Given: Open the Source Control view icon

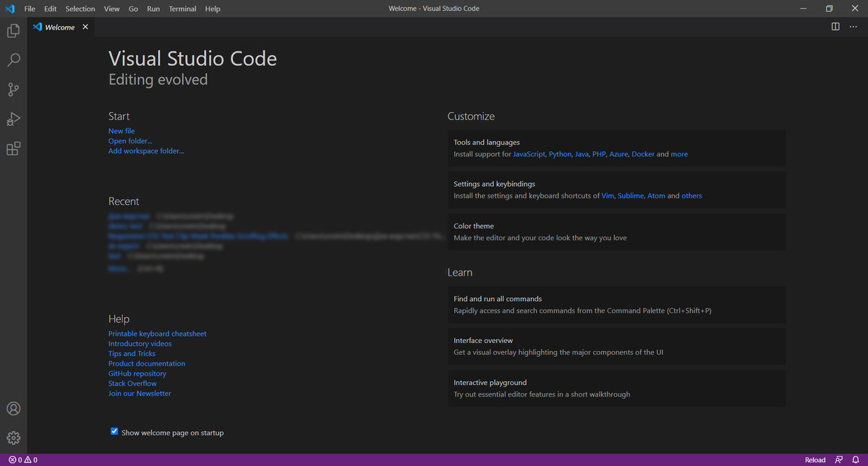Looking at the screenshot, I should (x=13, y=90).
